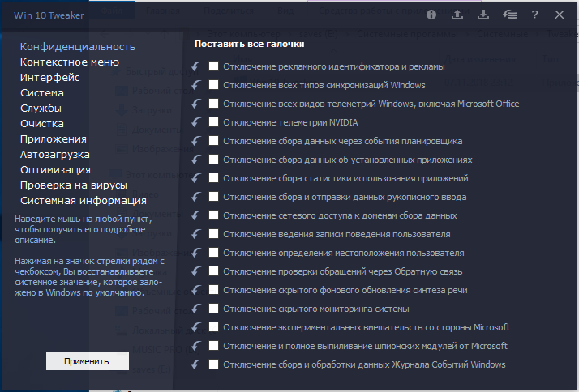Enable checkbox for выпиливание шпионских модулей
The height and width of the screenshot is (392, 579).
(x=213, y=346)
